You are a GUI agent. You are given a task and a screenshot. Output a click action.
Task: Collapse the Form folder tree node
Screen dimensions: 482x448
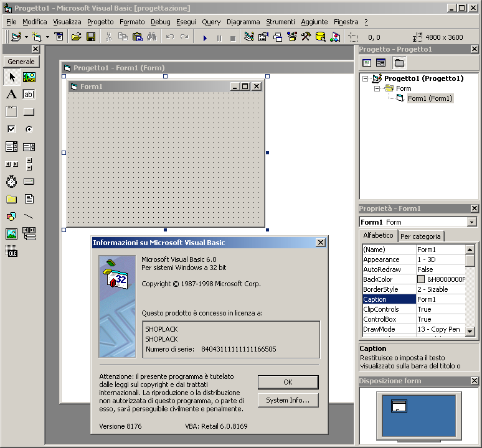point(377,89)
